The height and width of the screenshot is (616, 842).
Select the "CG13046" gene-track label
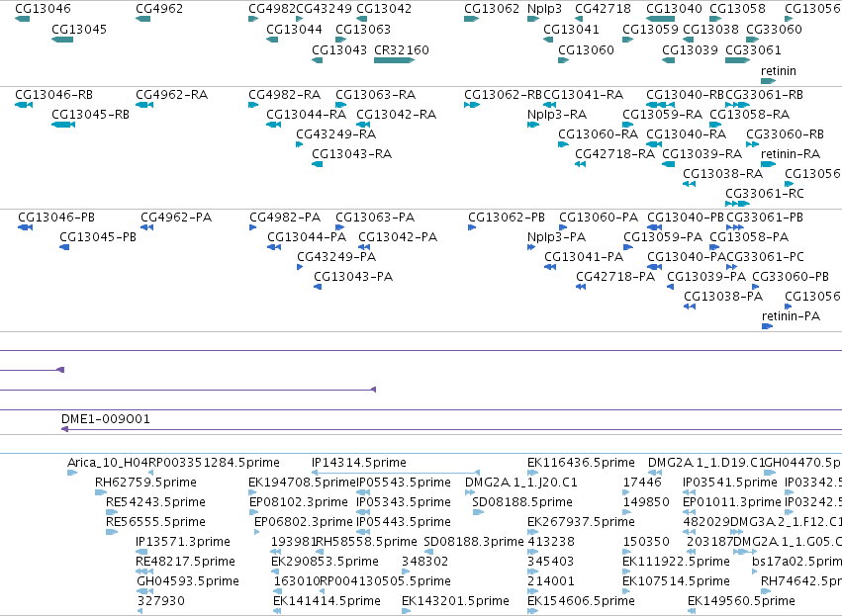[43, 9]
